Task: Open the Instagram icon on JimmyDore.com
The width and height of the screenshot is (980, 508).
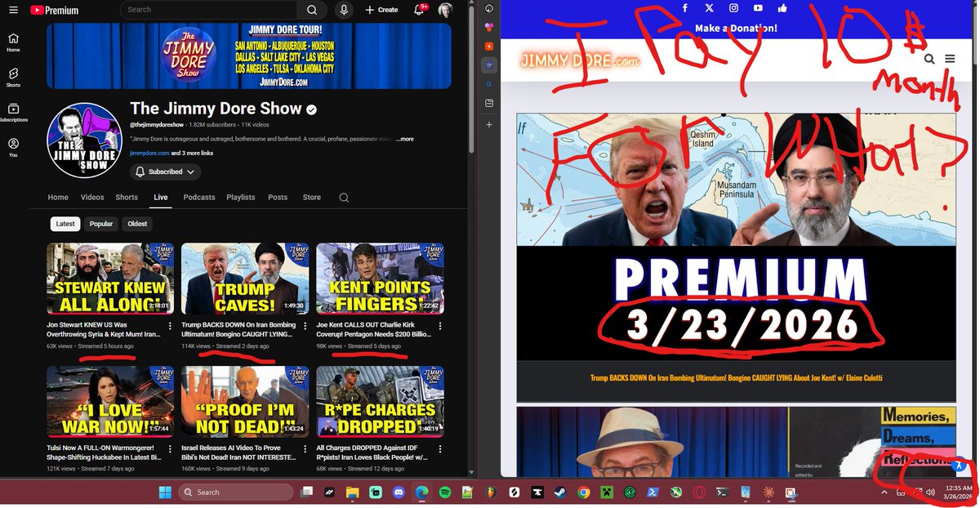Action: click(x=733, y=8)
